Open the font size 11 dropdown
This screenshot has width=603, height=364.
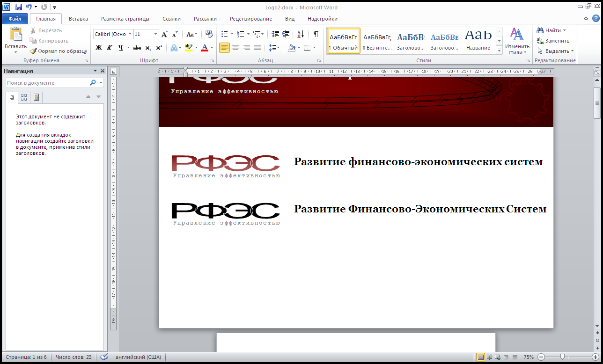point(155,34)
